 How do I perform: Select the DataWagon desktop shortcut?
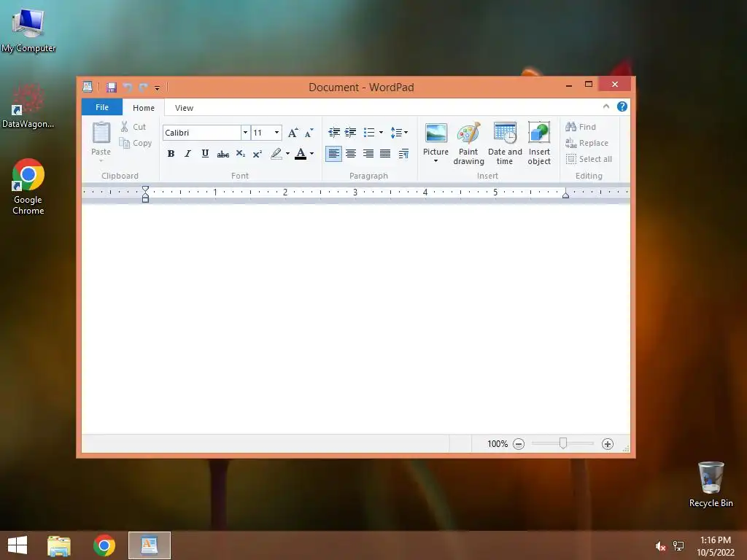coord(28,106)
